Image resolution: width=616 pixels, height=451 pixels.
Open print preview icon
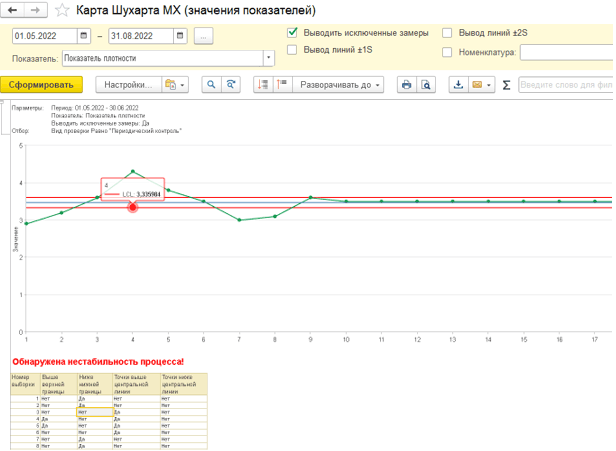[425, 85]
